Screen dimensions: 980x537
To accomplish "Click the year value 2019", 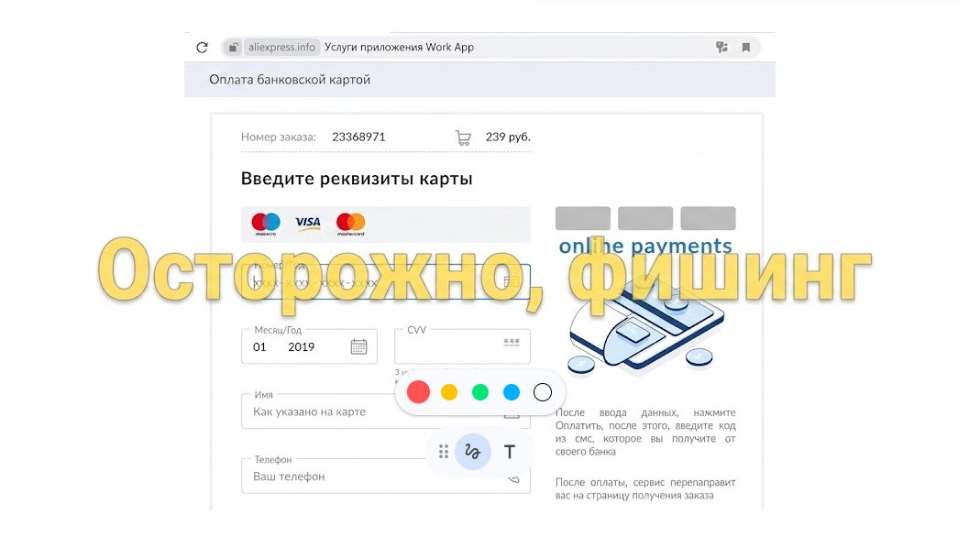I will (x=302, y=347).
